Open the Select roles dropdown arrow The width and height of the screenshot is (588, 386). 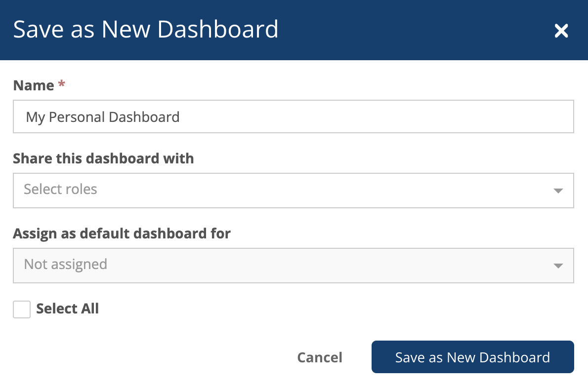558,191
